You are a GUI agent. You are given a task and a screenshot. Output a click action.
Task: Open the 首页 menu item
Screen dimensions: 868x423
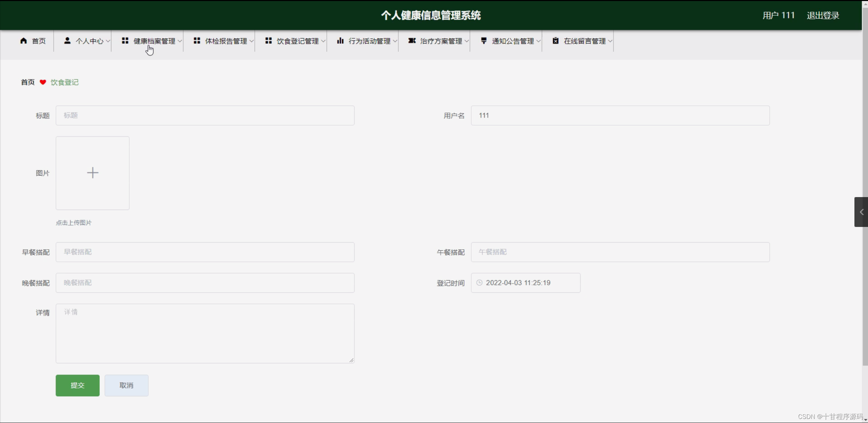pos(38,41)
